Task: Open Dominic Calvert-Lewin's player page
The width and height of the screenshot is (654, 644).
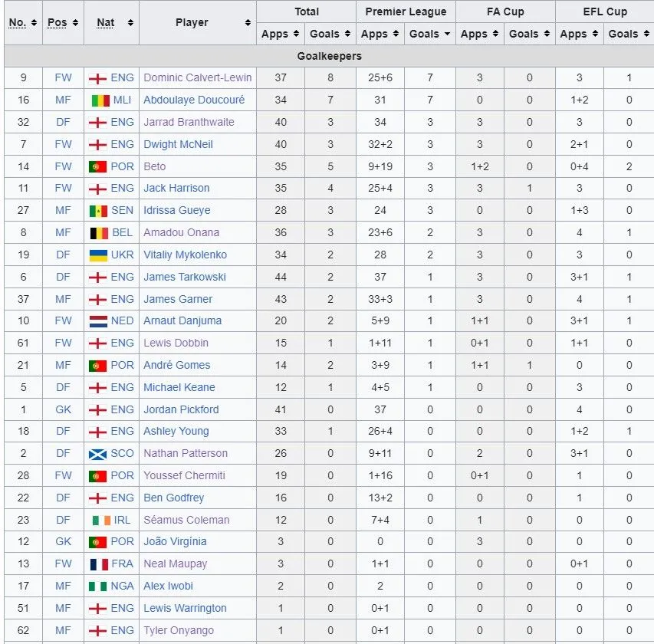Action: 198,77
